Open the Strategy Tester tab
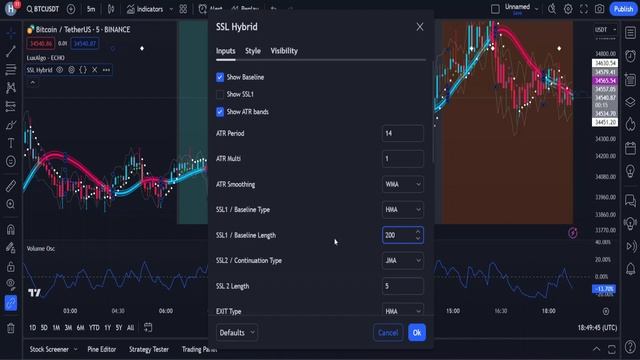The width and height of the screenshot is (640, 360). [149, 349]
